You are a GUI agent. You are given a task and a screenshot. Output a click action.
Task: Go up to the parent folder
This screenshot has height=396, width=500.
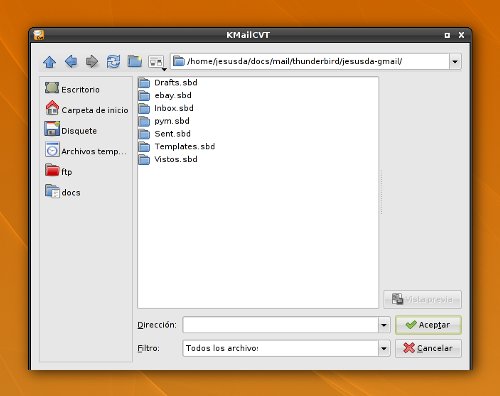50,62
